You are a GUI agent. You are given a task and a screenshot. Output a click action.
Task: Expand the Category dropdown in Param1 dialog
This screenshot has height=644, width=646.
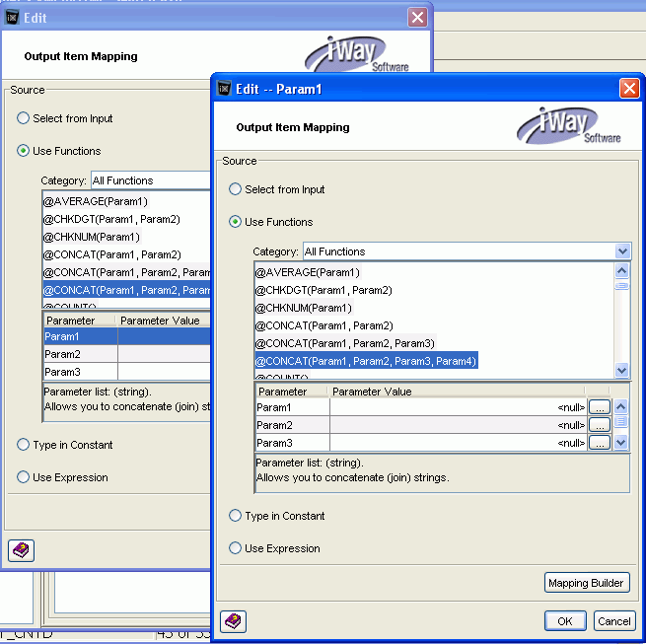tap(621, 251)
